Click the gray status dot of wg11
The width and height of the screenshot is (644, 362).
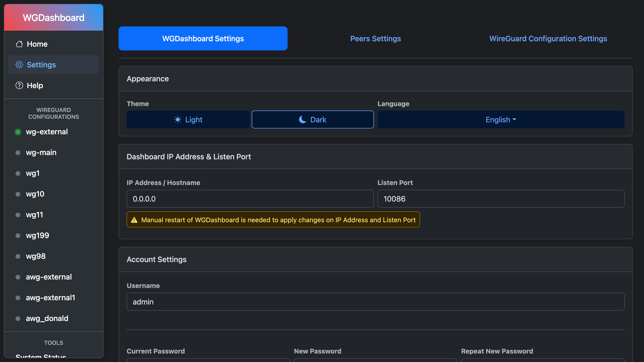pyautogui.click(x=18, y=215)
